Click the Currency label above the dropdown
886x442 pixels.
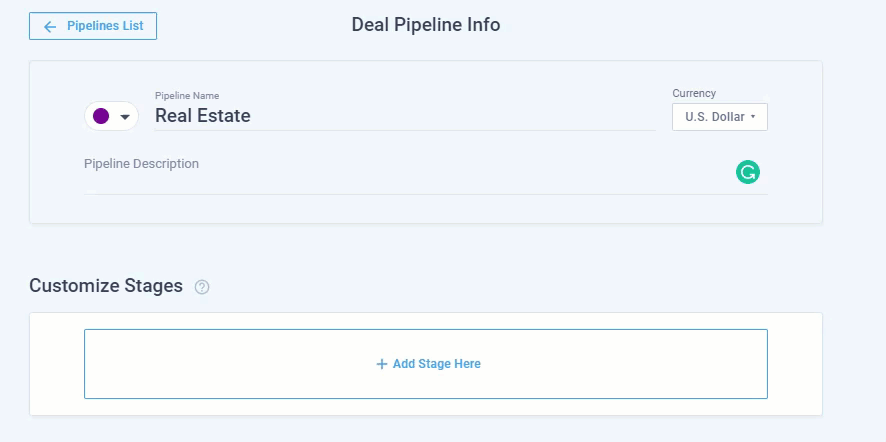pyautogui.click(x=694, y=93)
